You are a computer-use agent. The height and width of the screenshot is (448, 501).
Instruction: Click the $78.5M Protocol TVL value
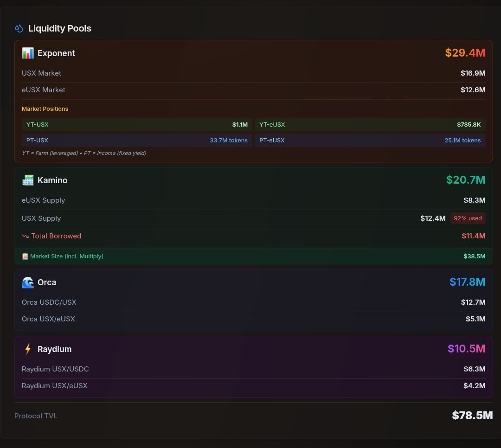coord(472,416)
